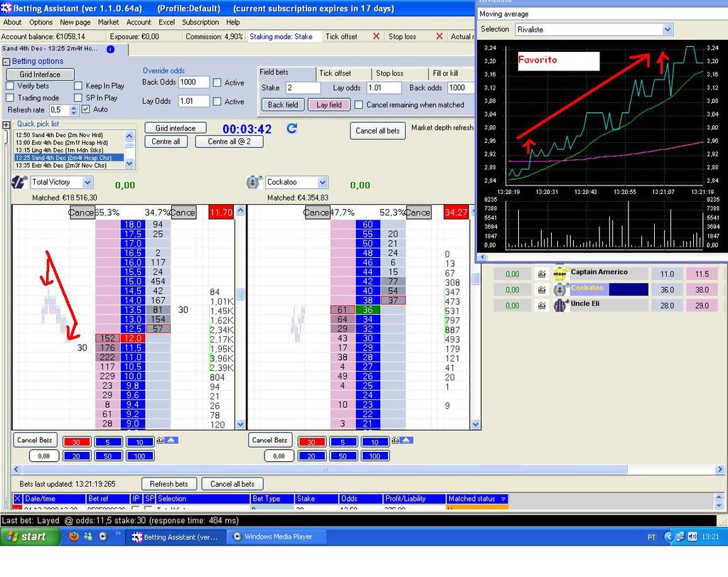Launch Firefox from the quick launch bar
Viewport: 728px width, 577px height.
click(73, 536)
